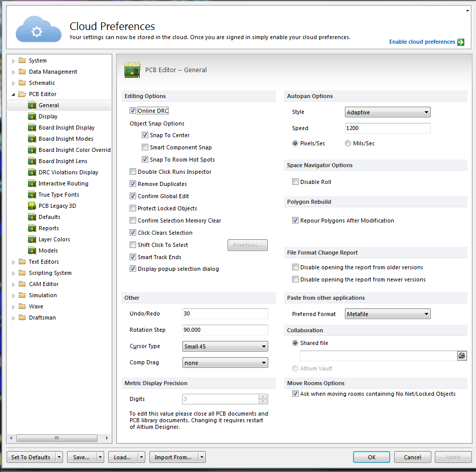The width and height of the screenshot is (476, 472).
Task: Click the OK button
Action: click(x=371, y=457)
